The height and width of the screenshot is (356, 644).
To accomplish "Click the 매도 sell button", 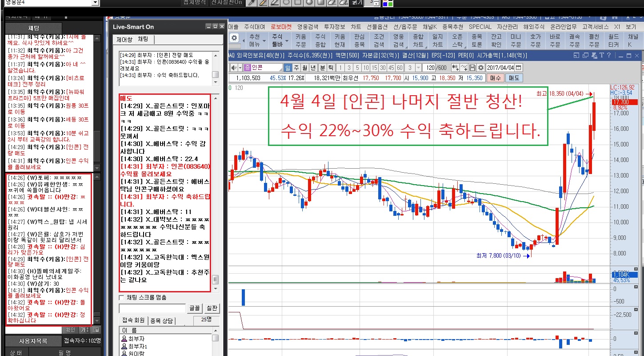I will (x=514, y=78).
